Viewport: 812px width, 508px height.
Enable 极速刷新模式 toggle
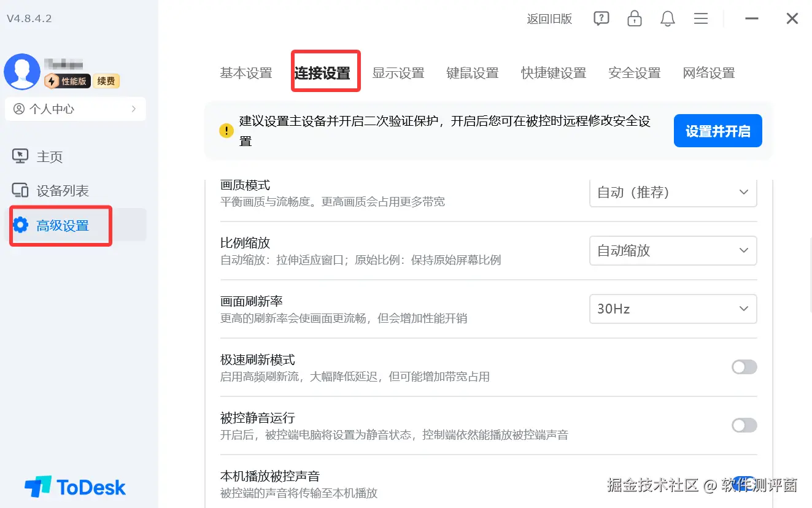pyautogui.click(x=744, y=366)
